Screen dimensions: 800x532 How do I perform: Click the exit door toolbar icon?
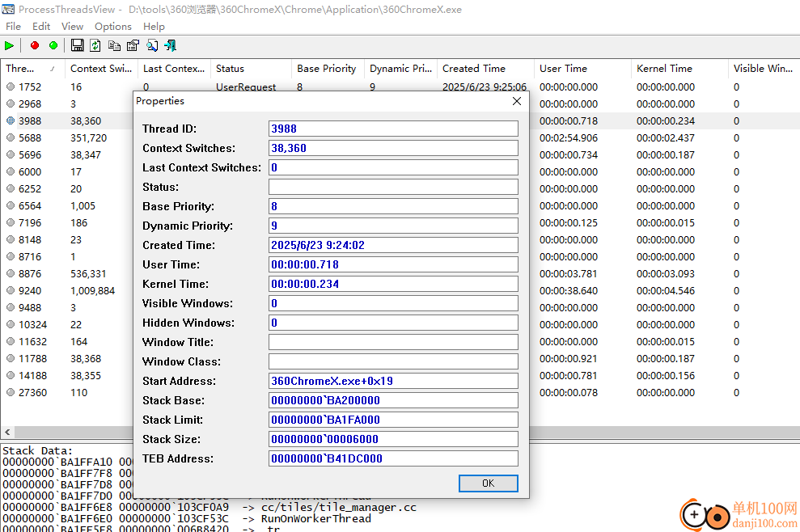pyautogui.click(x=171, y=45)
